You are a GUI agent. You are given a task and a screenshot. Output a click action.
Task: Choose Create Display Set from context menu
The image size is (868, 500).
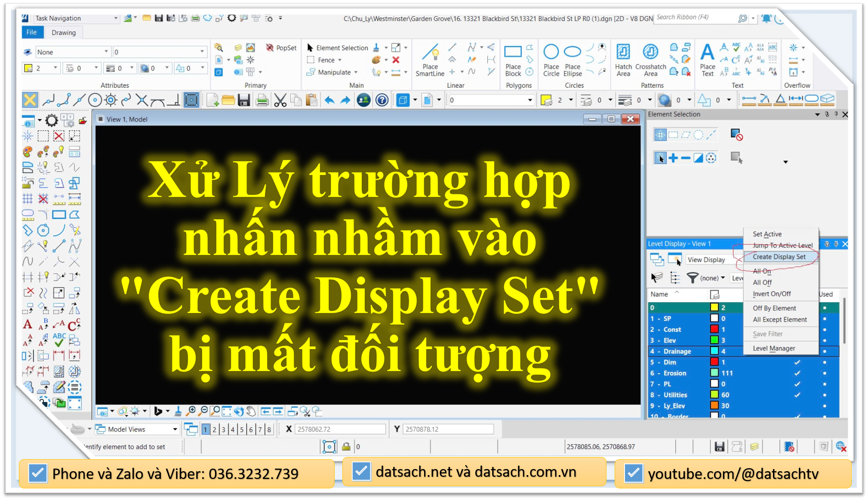779,257
